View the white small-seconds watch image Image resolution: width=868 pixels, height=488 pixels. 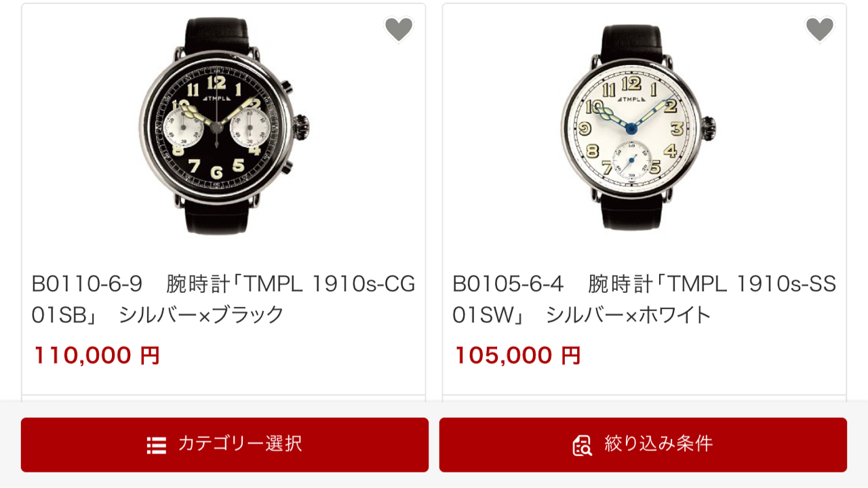[637, 128]
